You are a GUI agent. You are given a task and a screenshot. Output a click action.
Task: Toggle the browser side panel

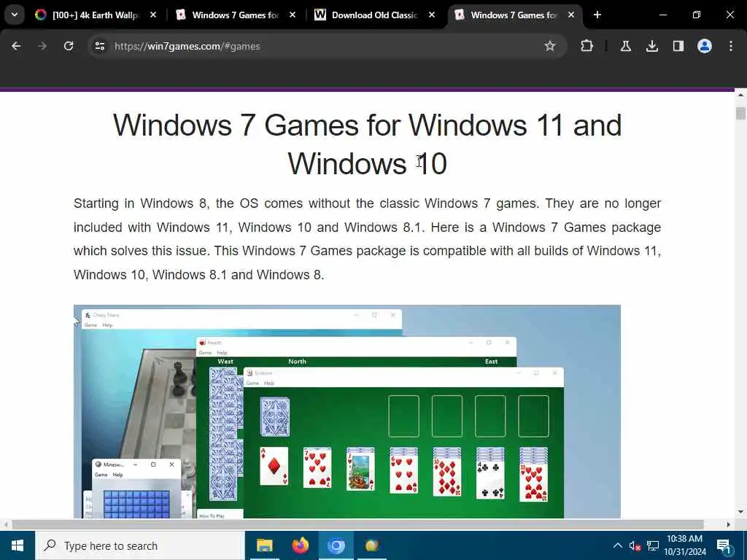678,46
